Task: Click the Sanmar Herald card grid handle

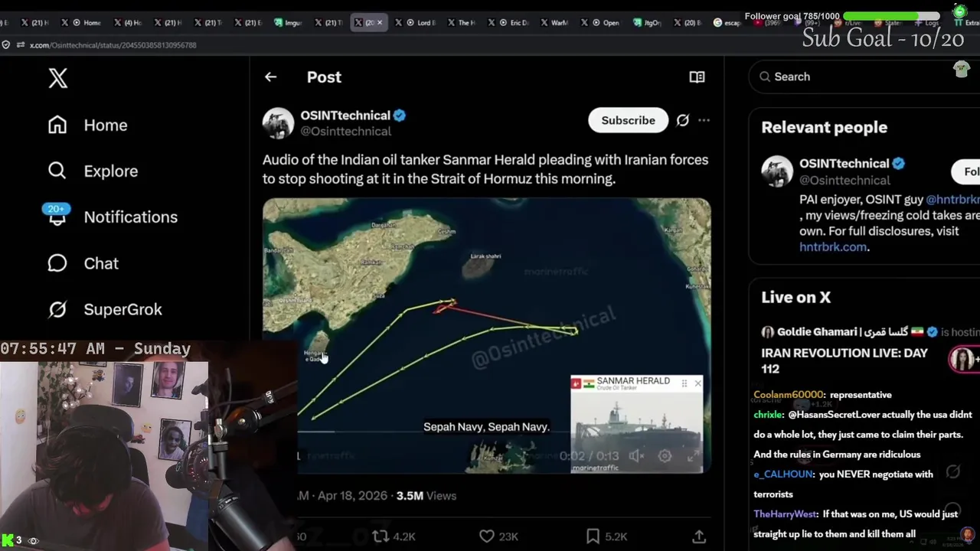Action: 684,383
